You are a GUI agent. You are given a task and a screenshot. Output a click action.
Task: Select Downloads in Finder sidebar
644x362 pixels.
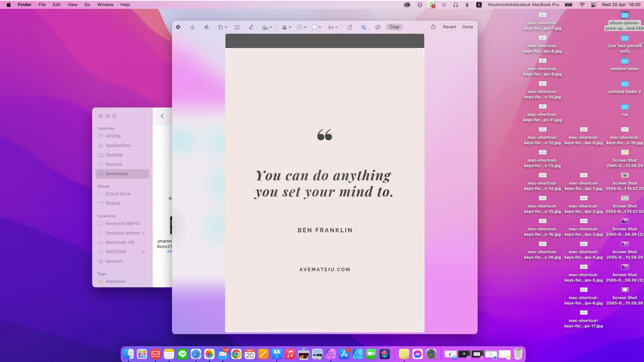[x=117, y=174]
